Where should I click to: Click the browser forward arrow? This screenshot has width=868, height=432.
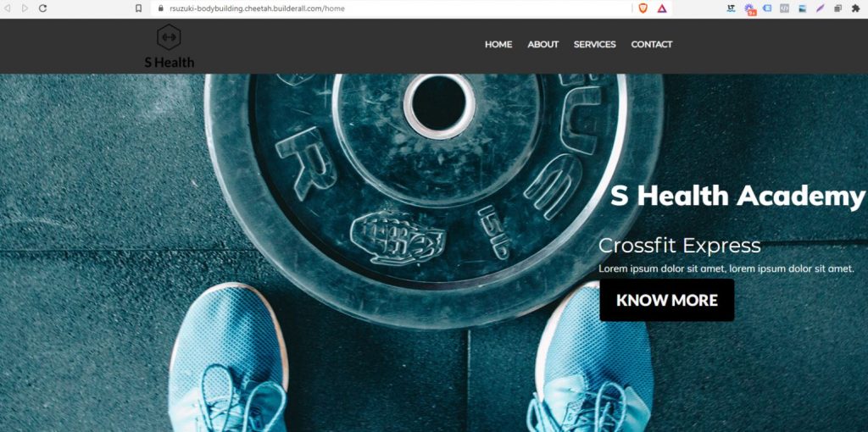tap(25, 8)
